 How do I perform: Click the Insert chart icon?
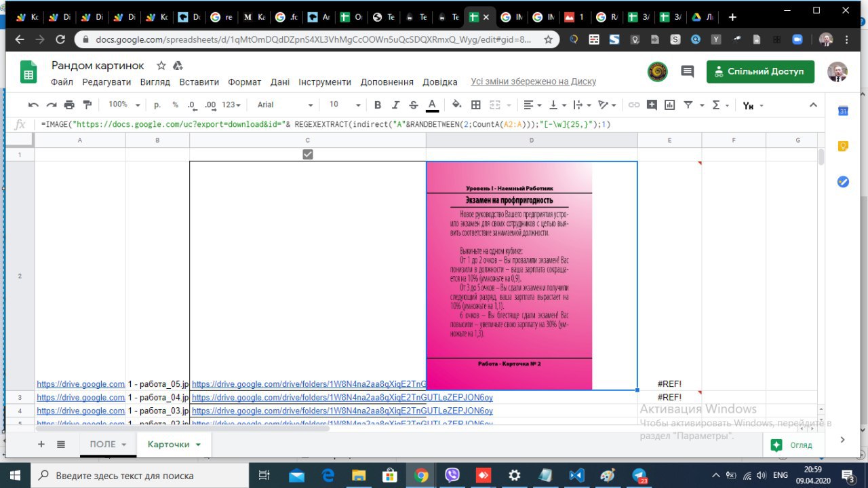[x=670, y=105]
